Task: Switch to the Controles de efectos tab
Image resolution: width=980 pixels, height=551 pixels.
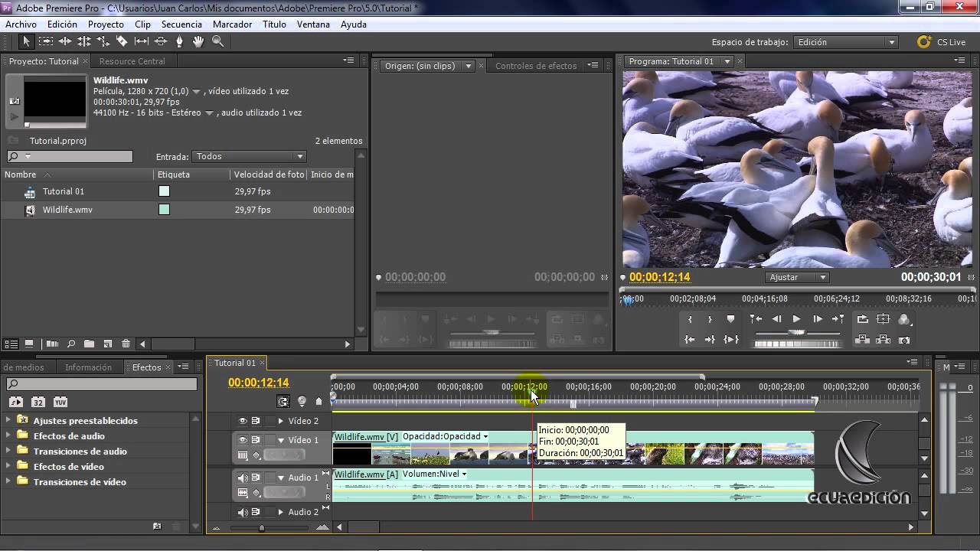Action: [536, 66]
